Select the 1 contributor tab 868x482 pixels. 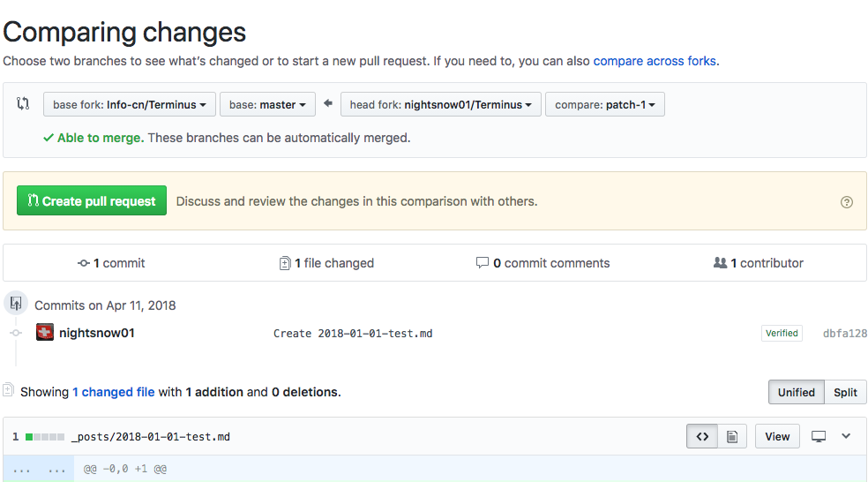click(759, 263)
